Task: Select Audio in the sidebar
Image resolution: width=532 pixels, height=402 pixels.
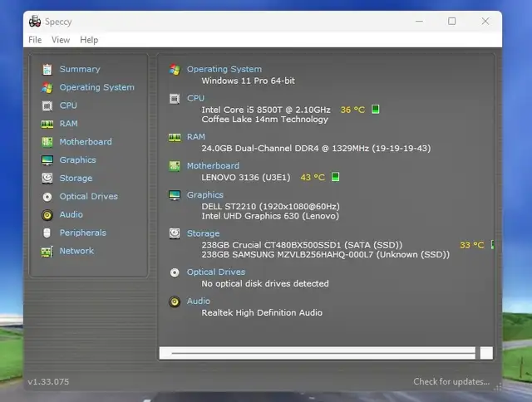Action: [71, 215]
